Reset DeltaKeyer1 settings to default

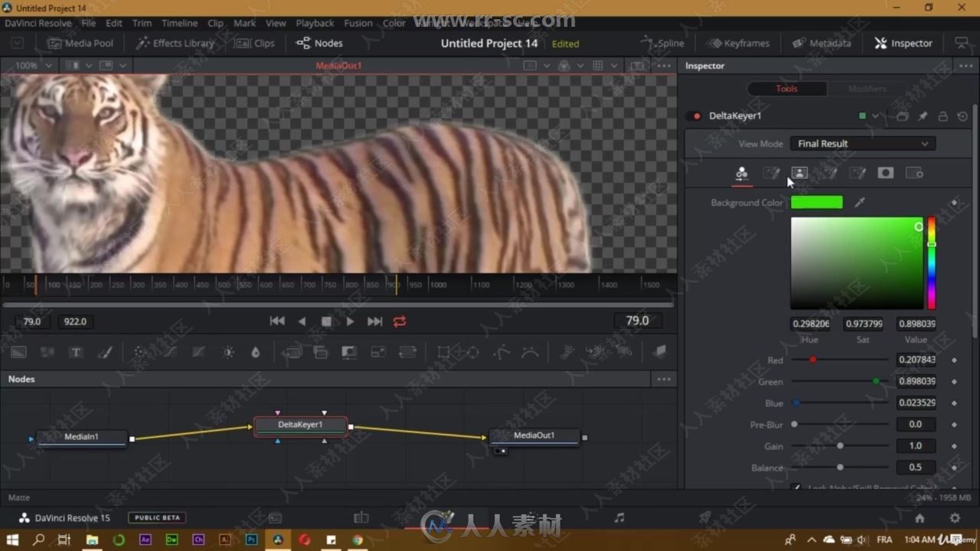[962, 116]
